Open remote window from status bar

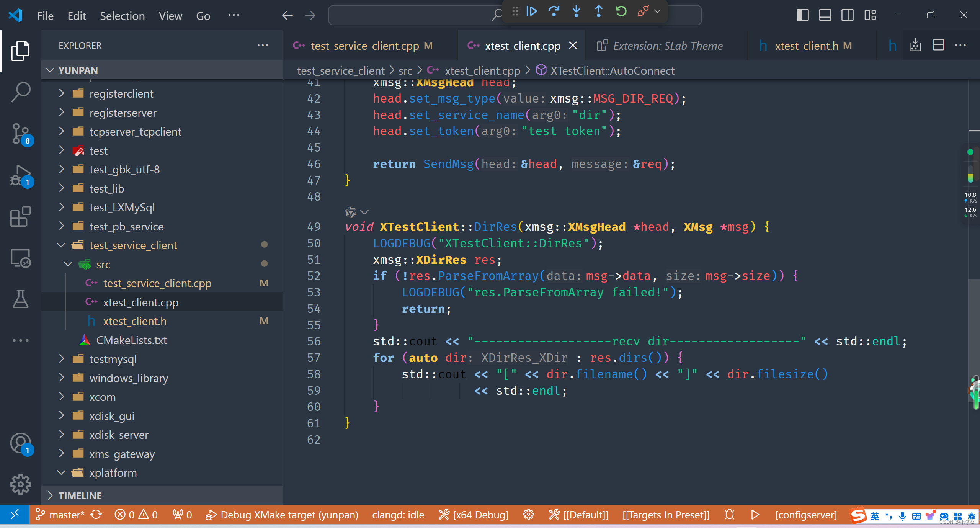point(15,515)
